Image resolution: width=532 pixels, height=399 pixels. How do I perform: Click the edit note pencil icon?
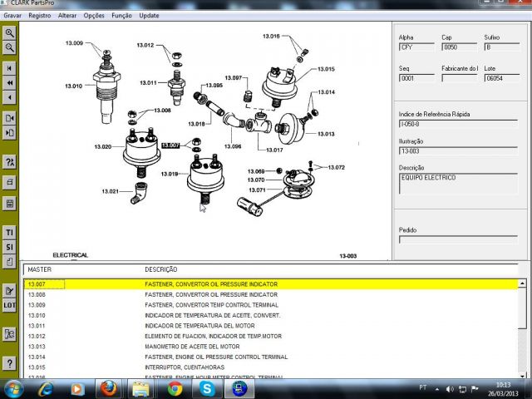(9, 291)
